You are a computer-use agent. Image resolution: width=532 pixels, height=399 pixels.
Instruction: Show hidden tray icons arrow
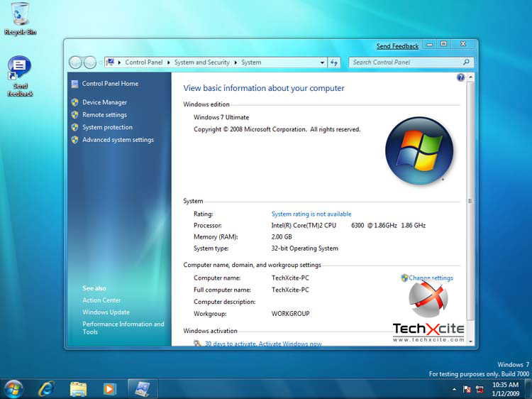pos(454,390)
